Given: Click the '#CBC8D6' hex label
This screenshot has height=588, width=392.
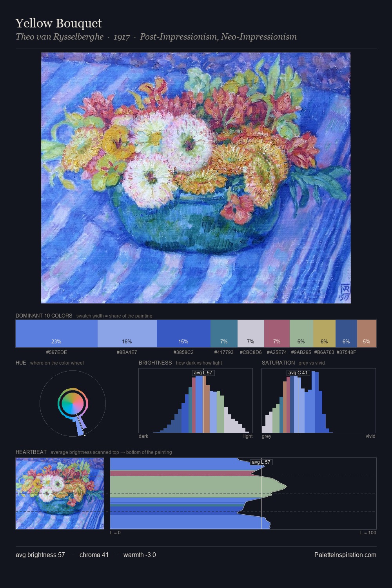Looking at the screenshot, I should [x=251, y=352].
